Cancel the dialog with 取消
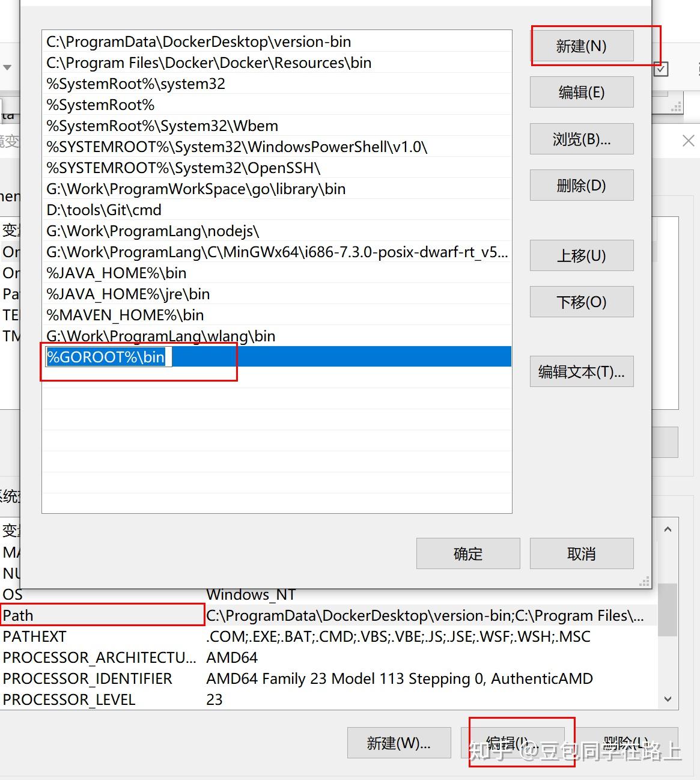Viewport: 700px width, 780px height. pyautogui.click(x=581, y=553)
